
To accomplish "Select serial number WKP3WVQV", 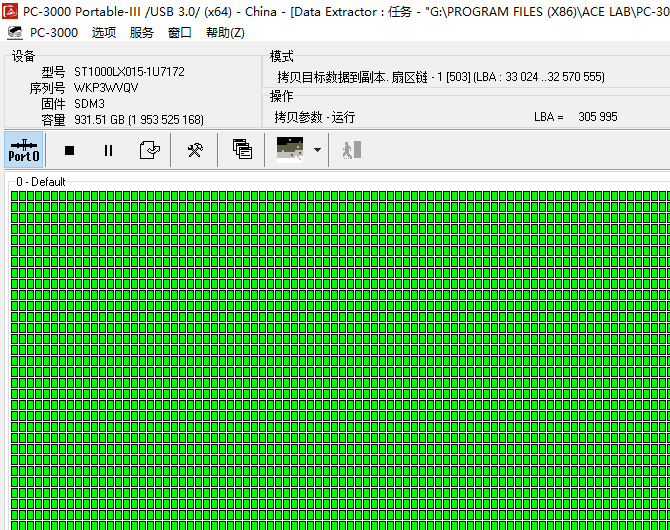I will pyautogui.click(x=106, y=88).
